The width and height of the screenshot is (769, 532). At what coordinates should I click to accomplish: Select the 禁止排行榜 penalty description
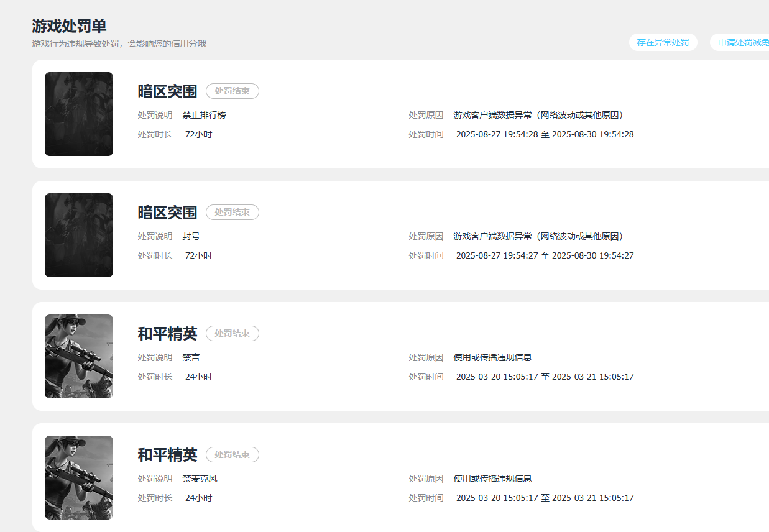coord(204,115)
